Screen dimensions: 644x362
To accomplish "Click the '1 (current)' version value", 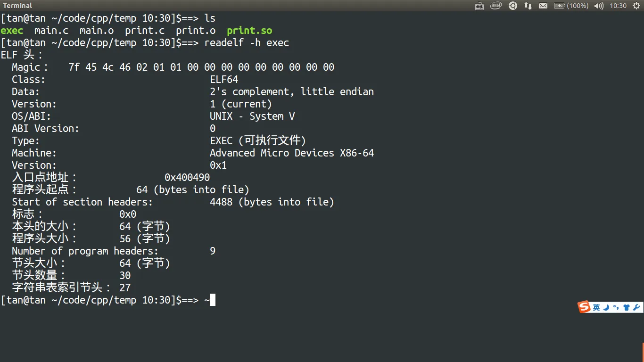I will point(241,104).
